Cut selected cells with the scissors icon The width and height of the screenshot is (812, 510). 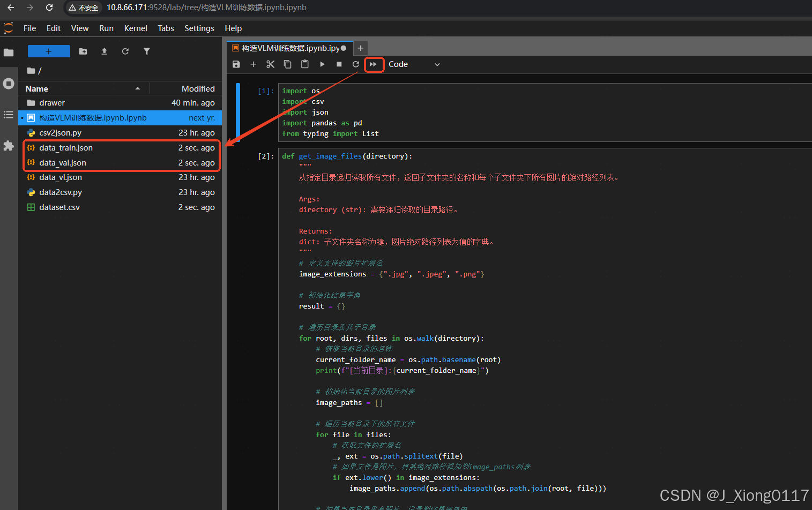point(270,64)
